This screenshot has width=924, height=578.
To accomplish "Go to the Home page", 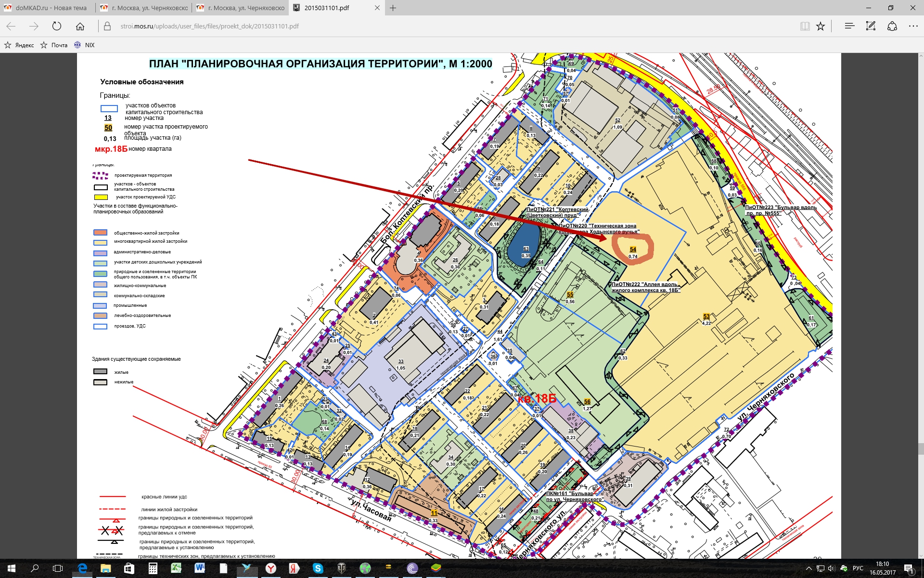I will [x=80, y=26].
